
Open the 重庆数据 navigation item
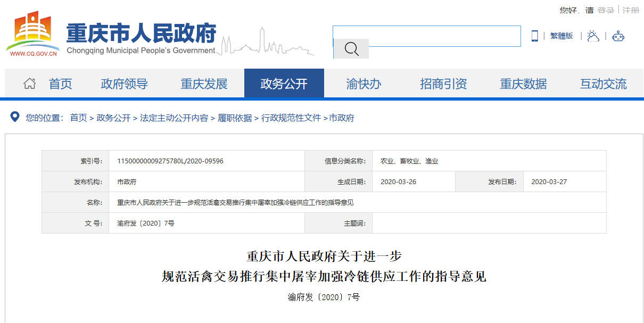524,84
